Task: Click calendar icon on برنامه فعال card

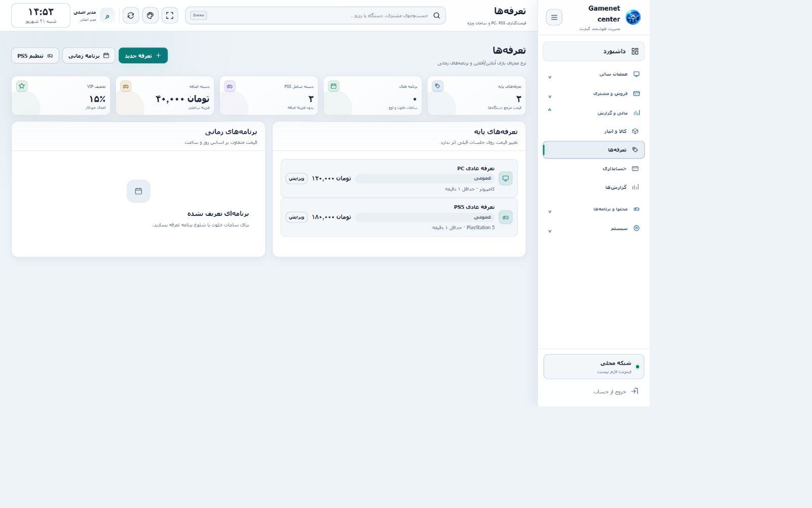Action: point(333,86)
